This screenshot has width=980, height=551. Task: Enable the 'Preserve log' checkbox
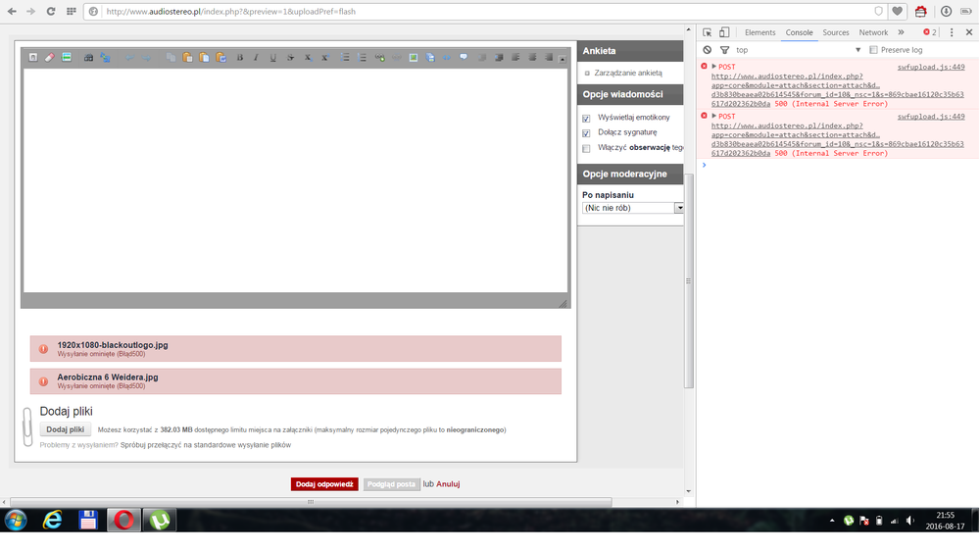pos(873,50)
